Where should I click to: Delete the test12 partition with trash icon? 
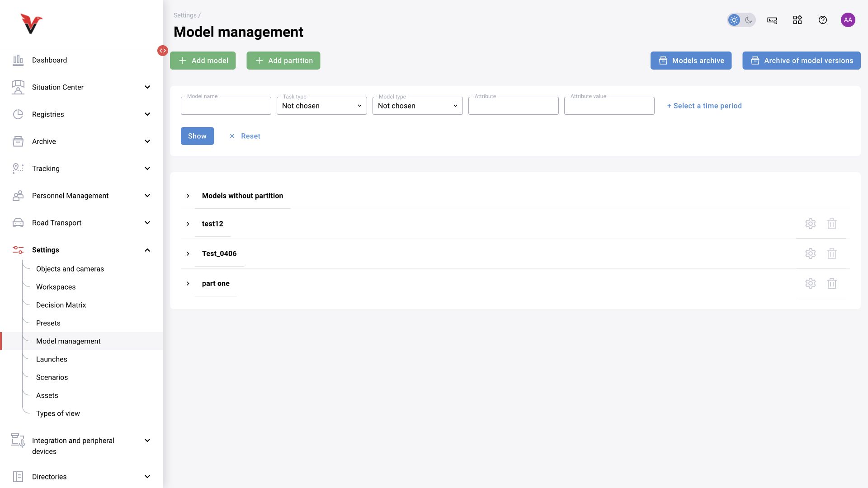point(832,224)
